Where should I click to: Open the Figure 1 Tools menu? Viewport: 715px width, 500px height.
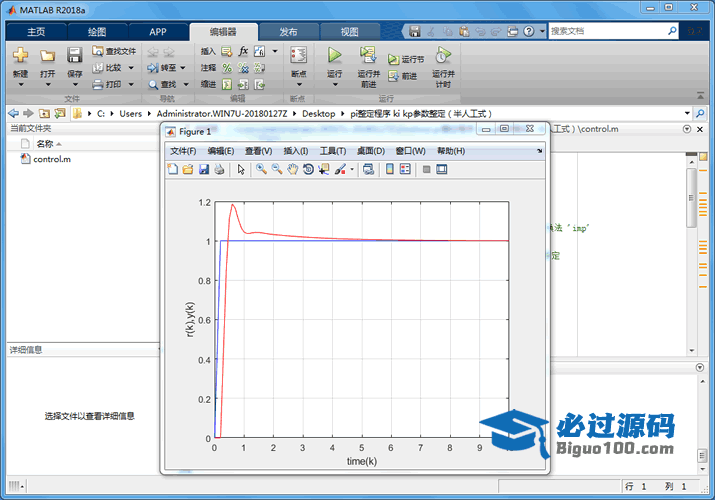[x=333, y=151]
